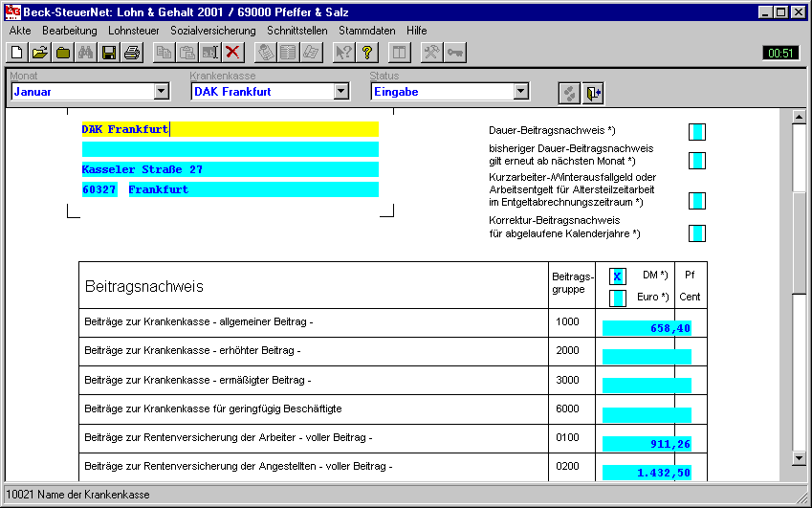Toggle the DM currency checkbox
812x508 pixels.
[617, 276]
